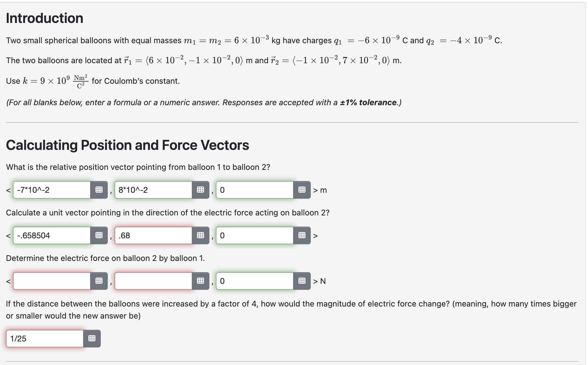Viewport: 588px width, 365px height.
Task: Open the calculator pad for position vector z-component
Action: click(x=301, y=190)
